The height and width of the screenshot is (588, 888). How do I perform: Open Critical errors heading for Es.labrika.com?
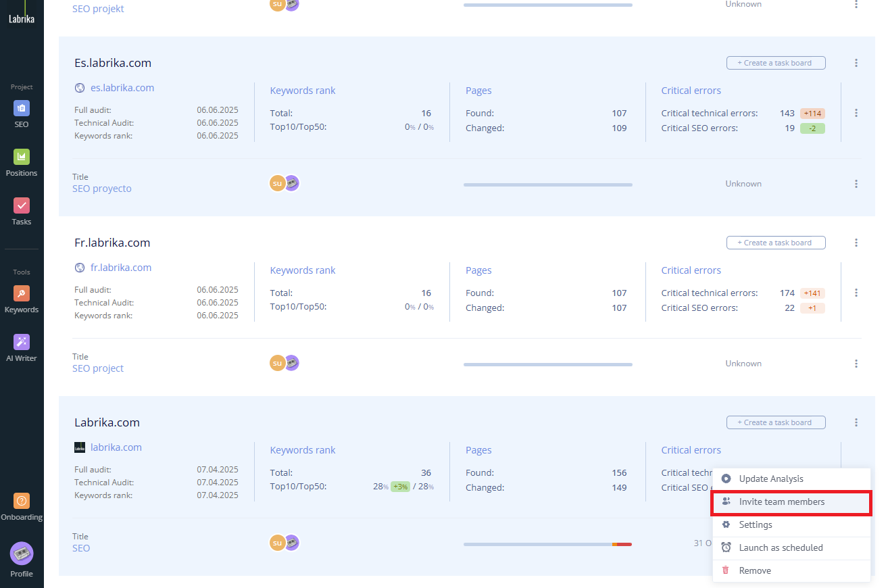point(691,91)
